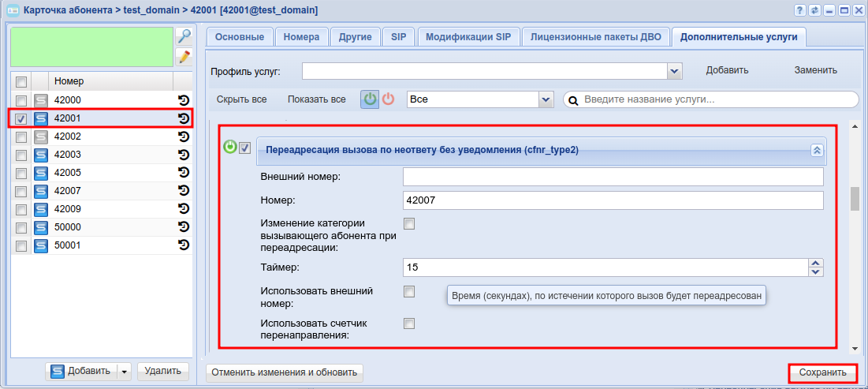868x389 pixels.
Task: Switch to the Модификации SIP tab
Action: pos(469,37)
